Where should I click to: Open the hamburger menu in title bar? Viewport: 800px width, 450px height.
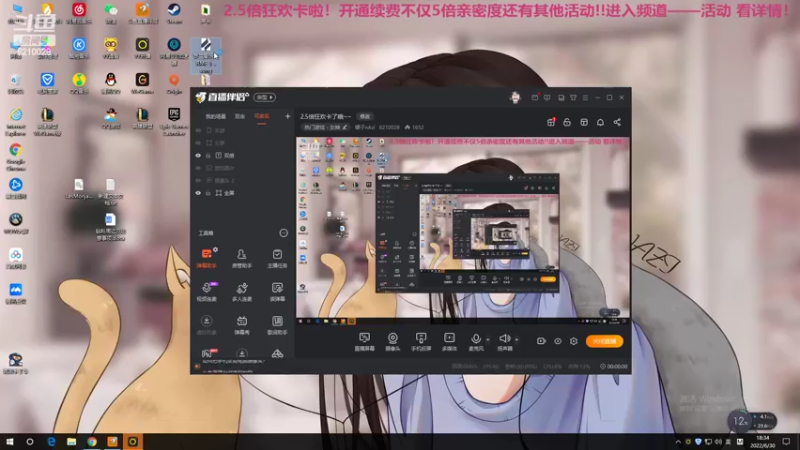585,97
